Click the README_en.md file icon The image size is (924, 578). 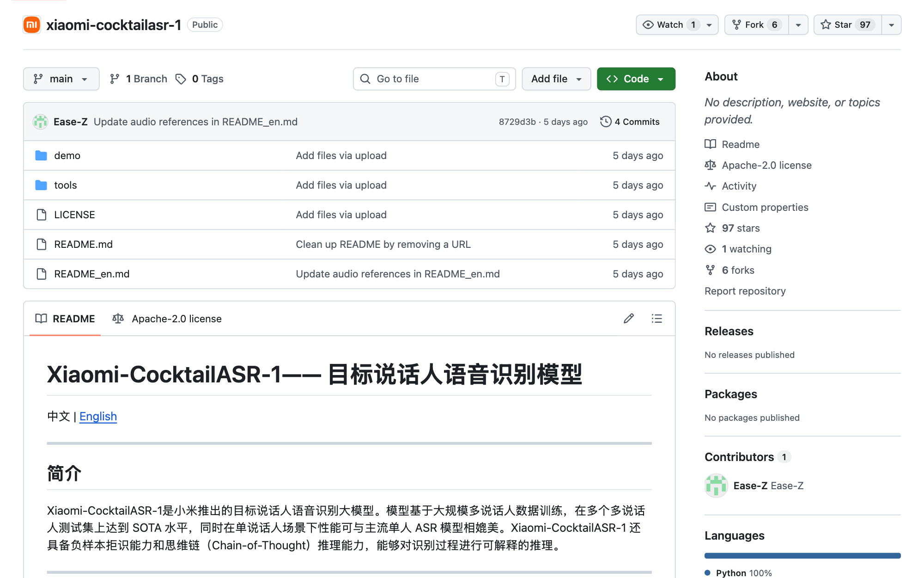(41, 274)
